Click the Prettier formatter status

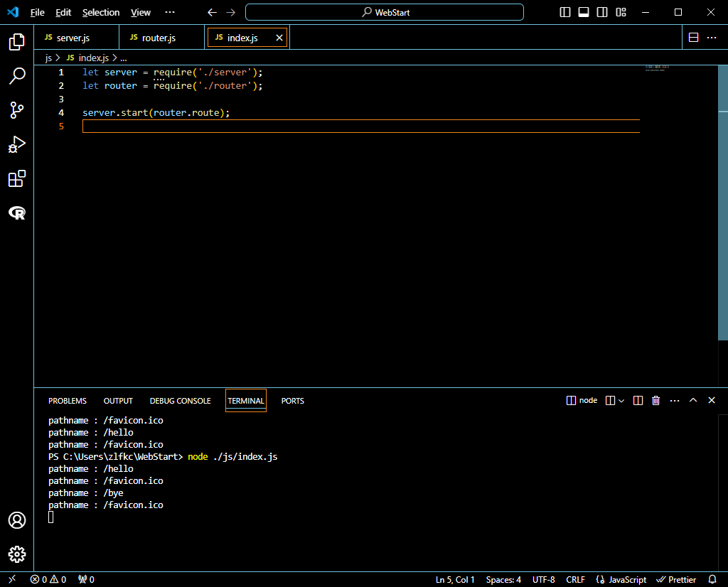point(676,580)
